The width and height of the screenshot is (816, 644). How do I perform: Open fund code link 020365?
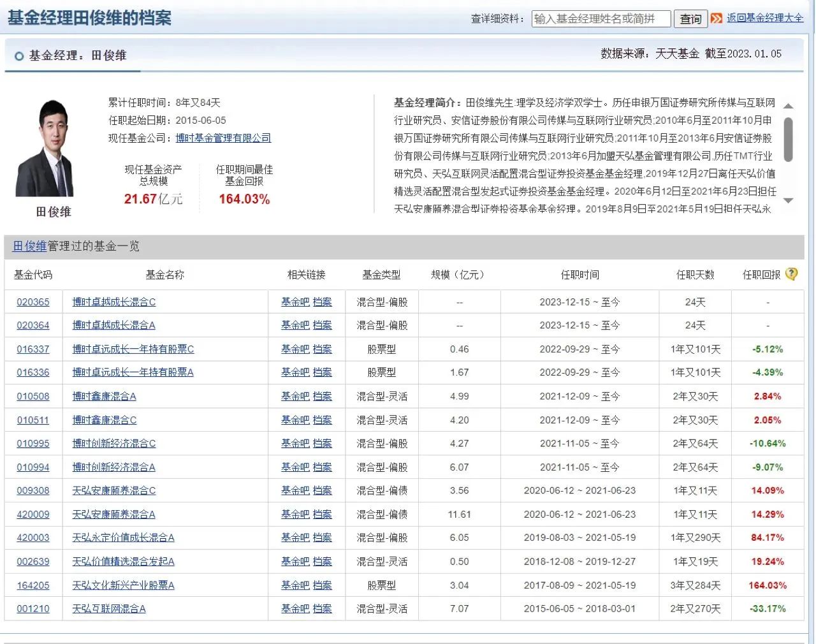pyautogui.click(x=33, y=302)
